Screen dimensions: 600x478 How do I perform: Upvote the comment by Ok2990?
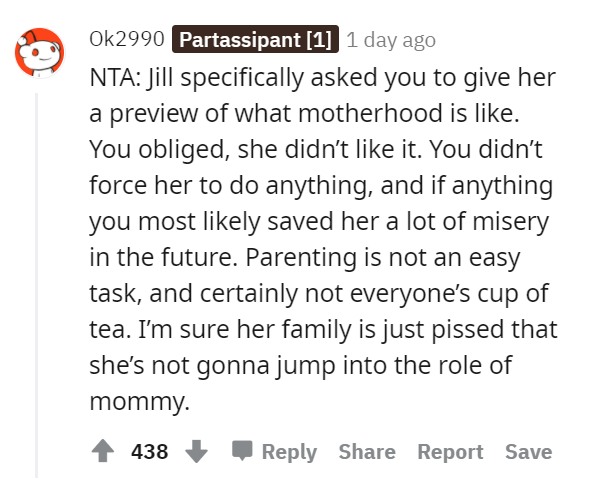click(x=103, y=452)
